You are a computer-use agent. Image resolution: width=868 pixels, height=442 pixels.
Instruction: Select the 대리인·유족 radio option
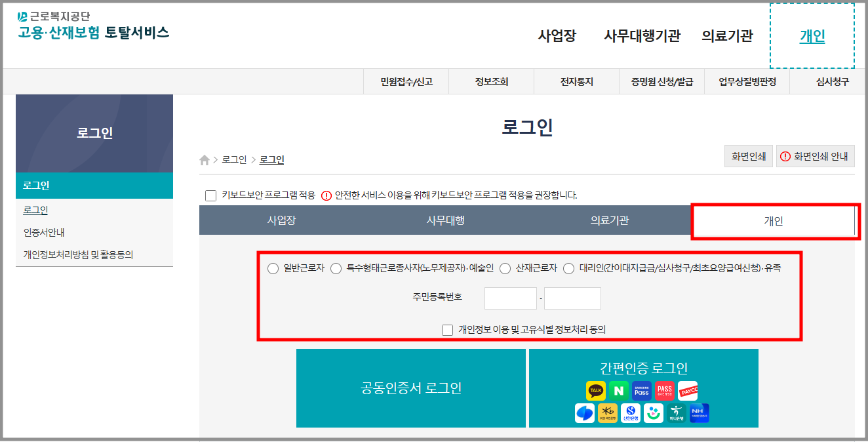[x=569, y=268]
